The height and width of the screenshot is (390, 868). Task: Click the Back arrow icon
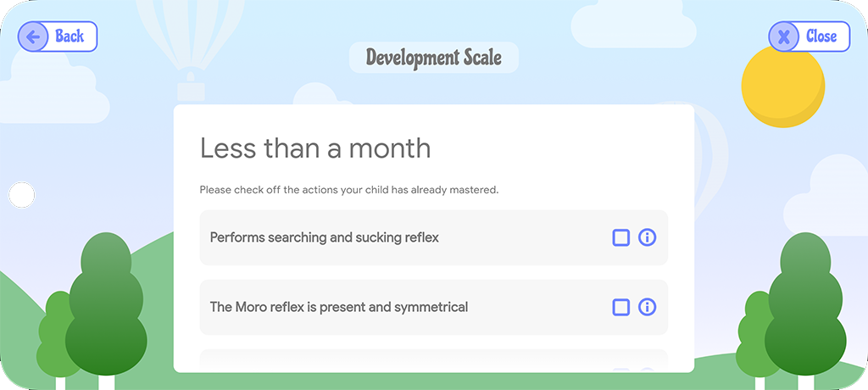(x=34, y=36)
